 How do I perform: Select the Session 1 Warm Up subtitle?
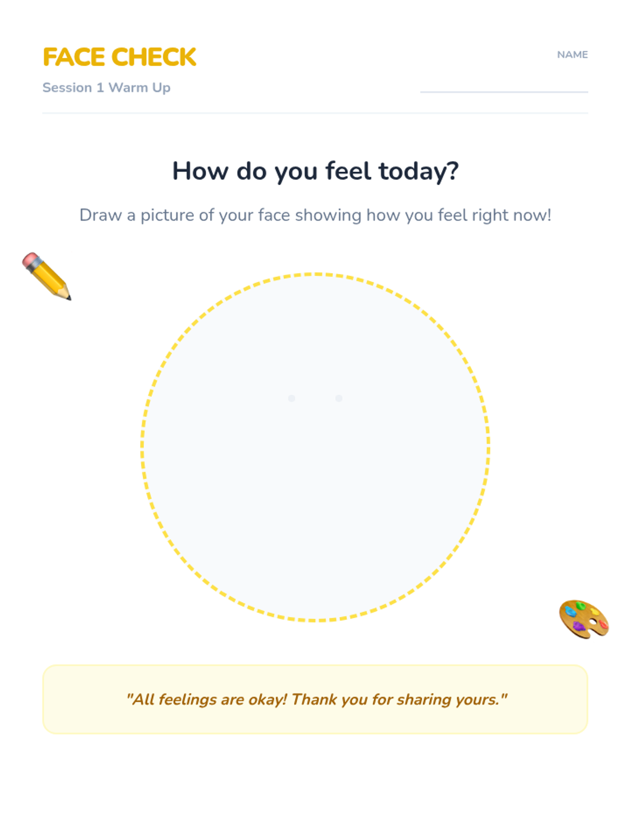pyautogui.click(x=107, y=88)
